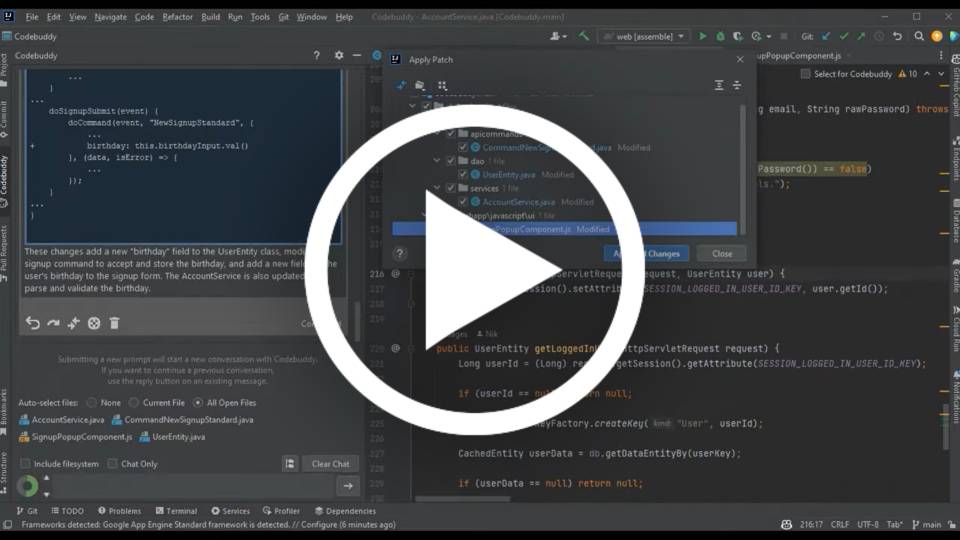Tick the Chat Only checkbox
Image resolution: width=960 pixels, height=540 pixels.
[x=112, y=464]
